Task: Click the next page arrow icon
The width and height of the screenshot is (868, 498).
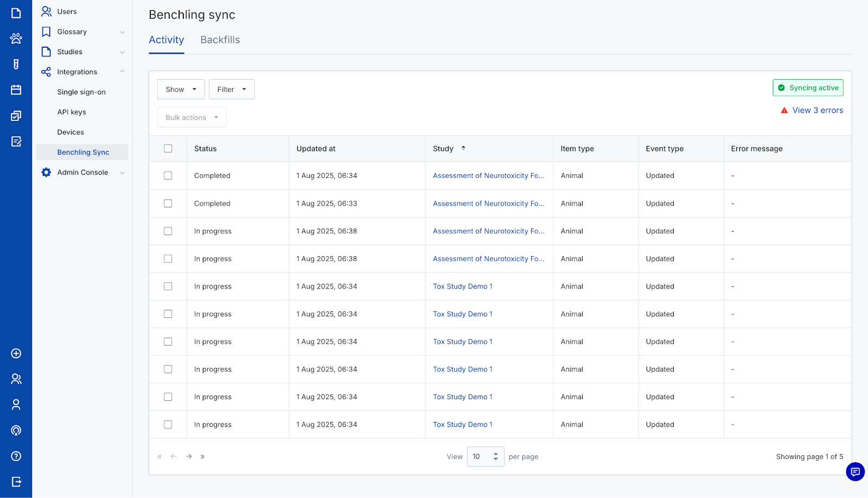Action: point(189,457)
